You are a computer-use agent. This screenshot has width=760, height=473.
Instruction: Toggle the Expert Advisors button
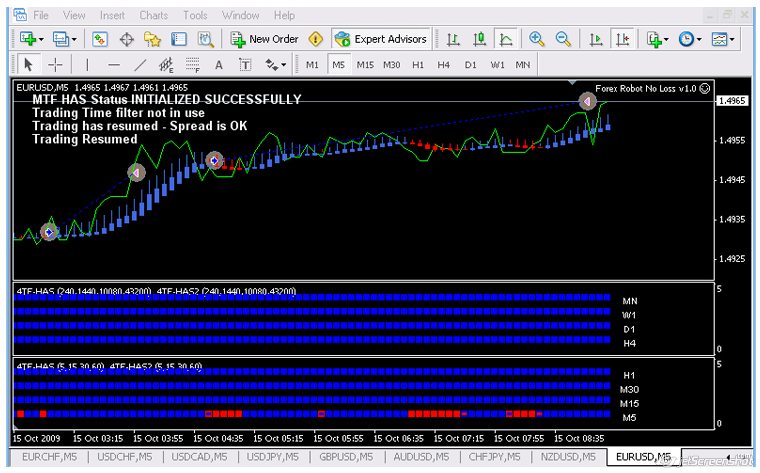381,39
